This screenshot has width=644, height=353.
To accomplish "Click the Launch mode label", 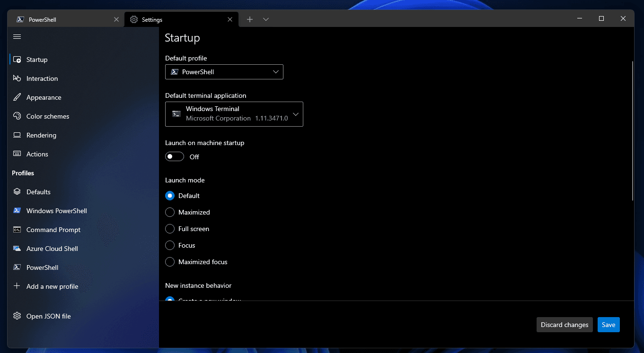I will [x=185, y=180].
